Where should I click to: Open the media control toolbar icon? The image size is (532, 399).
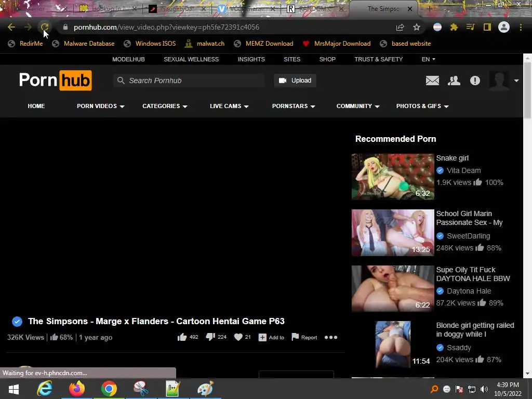[x=470, y=27]
